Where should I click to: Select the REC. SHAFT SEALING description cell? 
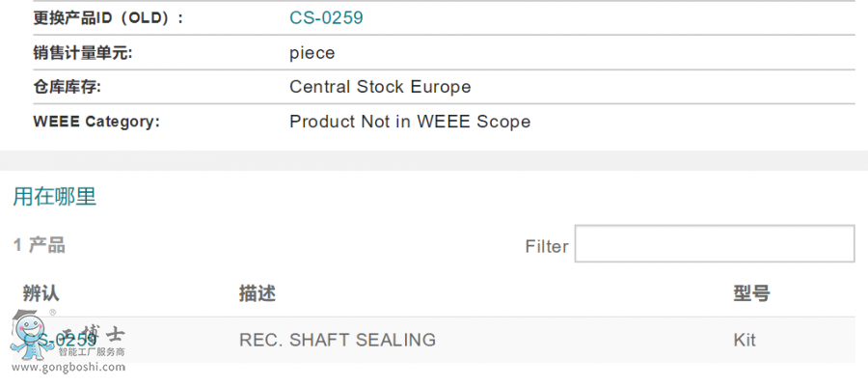point(338,340)
